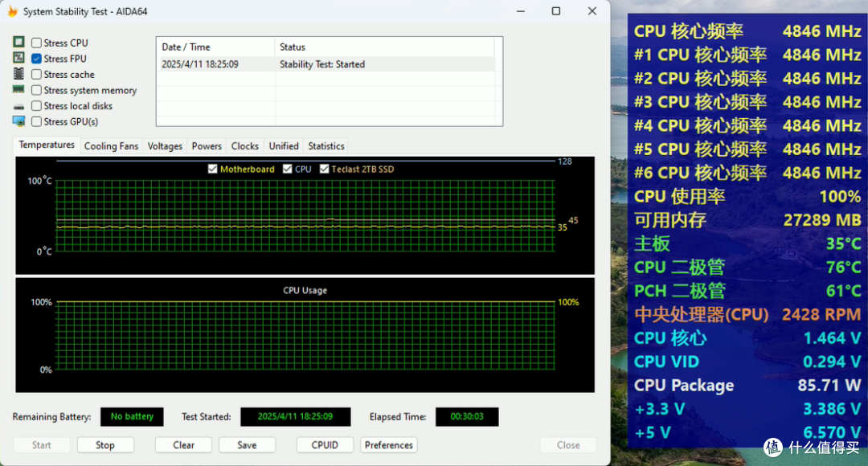Click the memory module icon beside Stress system memory

coord(18,89)
